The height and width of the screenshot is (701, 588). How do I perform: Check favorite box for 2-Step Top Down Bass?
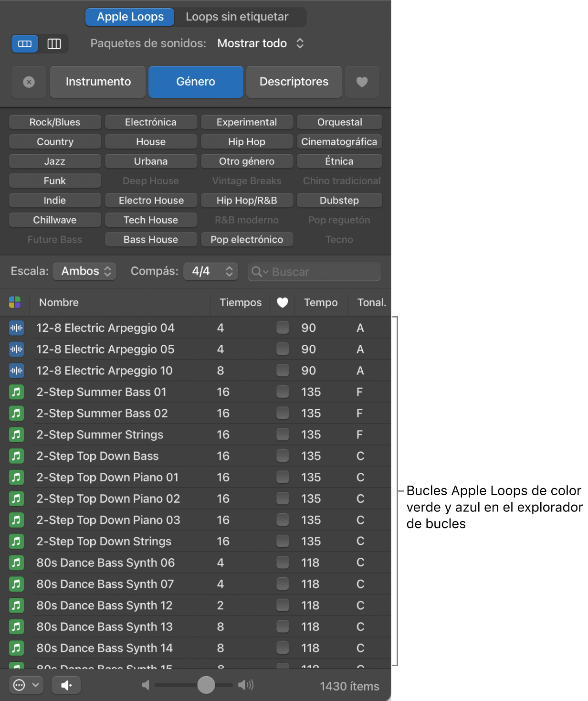(283, 456)
